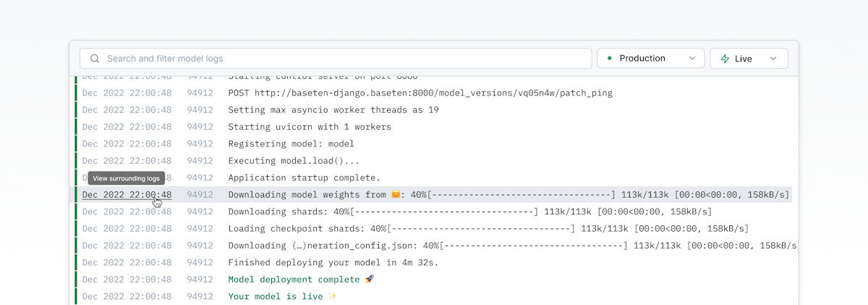Select 'Executing model.load()...' log line

[294, 161]
